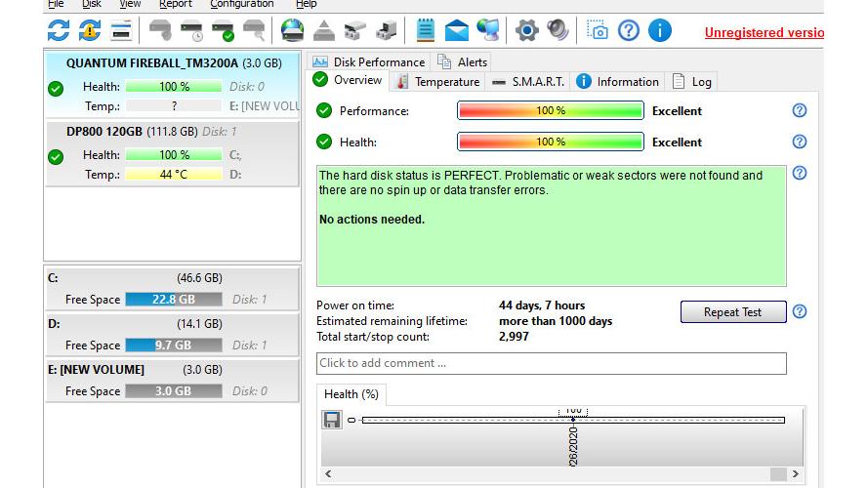868x488 pixels.
Task: Open the blue notepad report icon
Action: (x=425, y=30)
